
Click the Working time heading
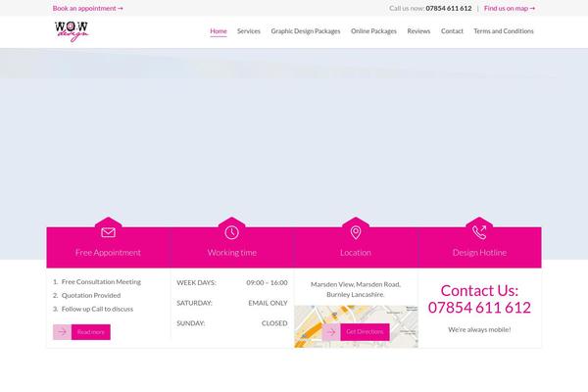(x=231, y=253)
